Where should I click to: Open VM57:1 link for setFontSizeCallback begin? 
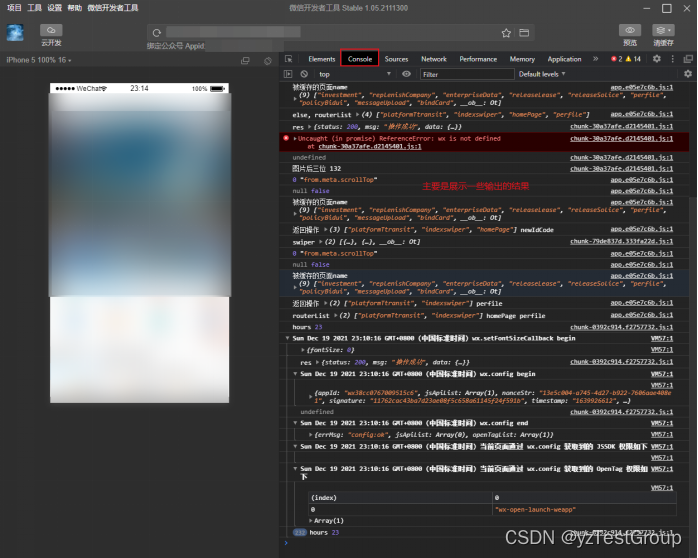click(x=662, y=338)
